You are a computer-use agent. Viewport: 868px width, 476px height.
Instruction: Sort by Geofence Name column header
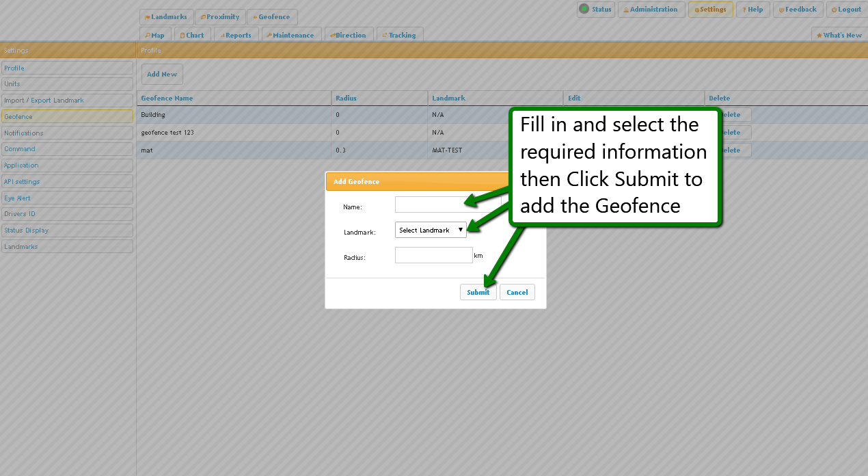(167, 98)
